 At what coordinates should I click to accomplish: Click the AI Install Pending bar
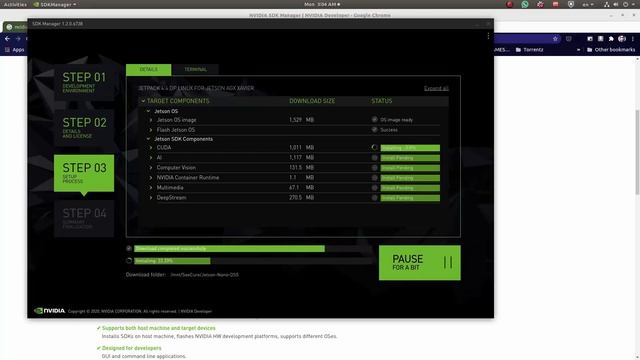point(410,158)
